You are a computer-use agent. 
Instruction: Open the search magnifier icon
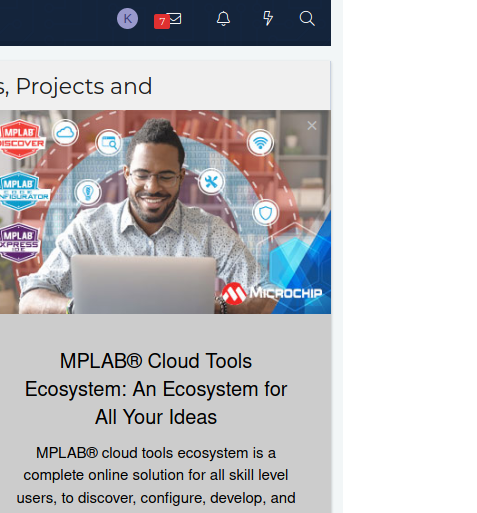tap(307, 19)
